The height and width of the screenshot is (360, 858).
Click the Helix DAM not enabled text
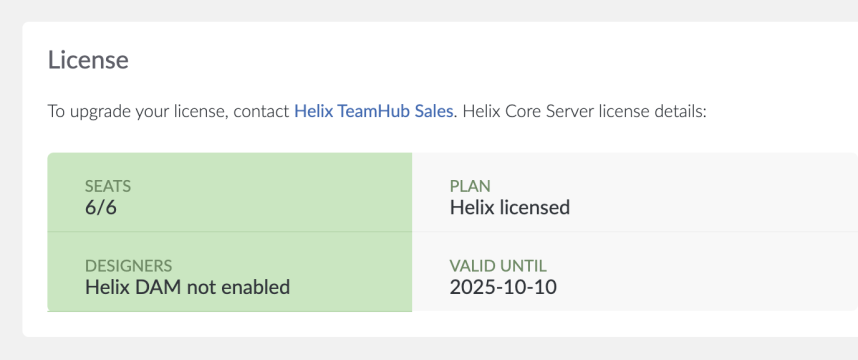point(187,287)
